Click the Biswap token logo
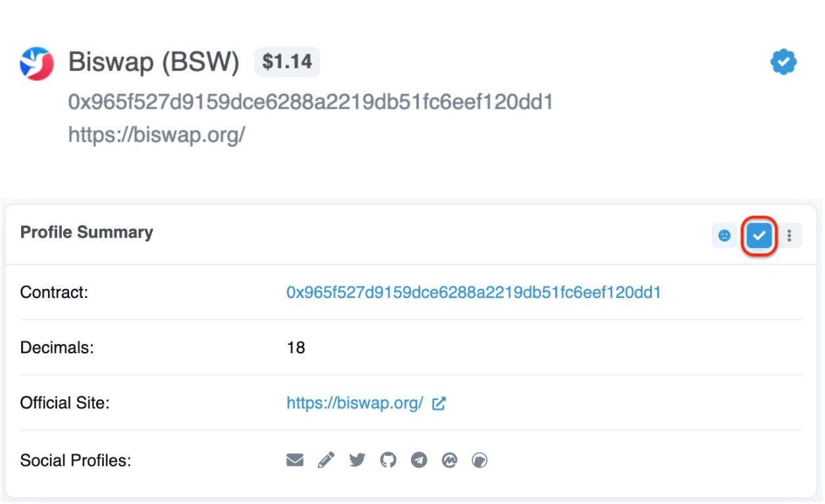The width and height of the screenshot is (825, 504). [37, 63]
